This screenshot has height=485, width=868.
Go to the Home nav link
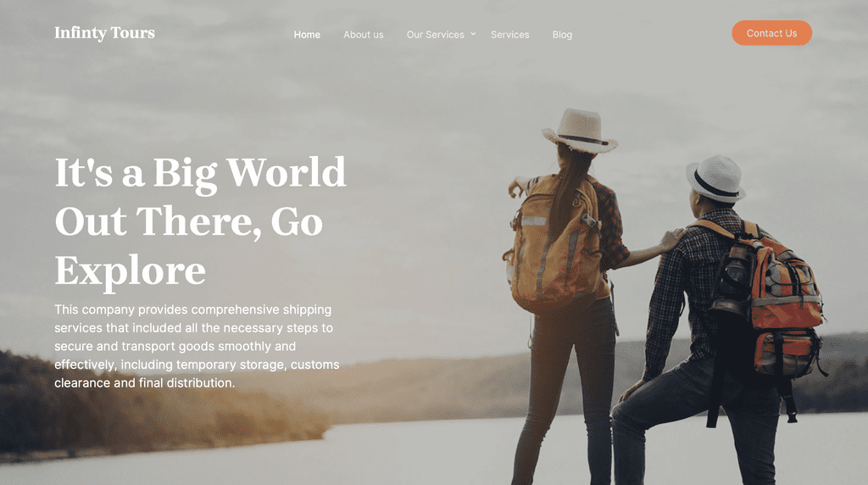tap(307, 34)
